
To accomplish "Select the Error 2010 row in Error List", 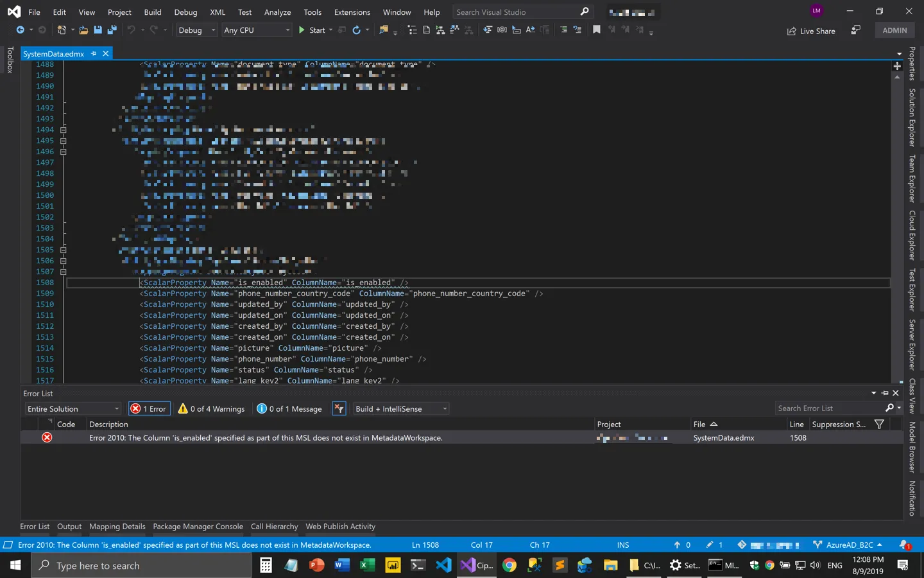I will coord(266,438).
